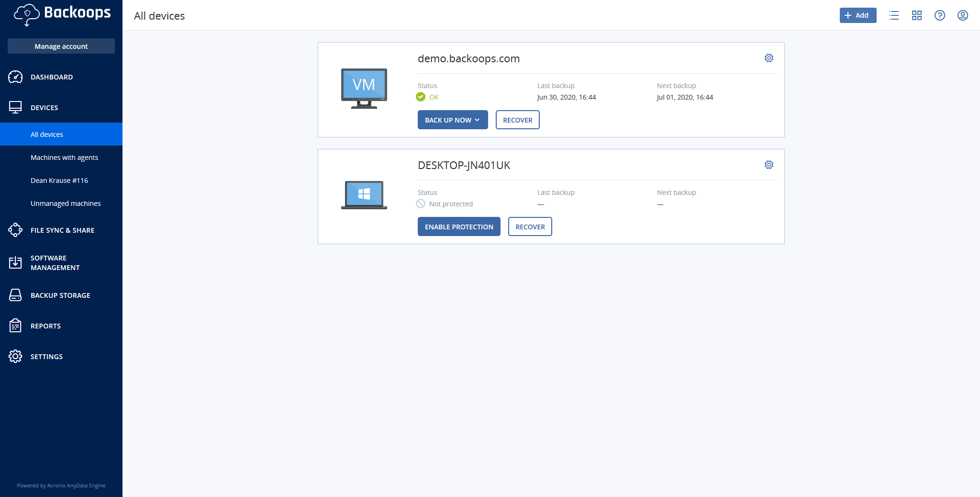Click the Add button
The image size is (980, 497).
(858, 15)
